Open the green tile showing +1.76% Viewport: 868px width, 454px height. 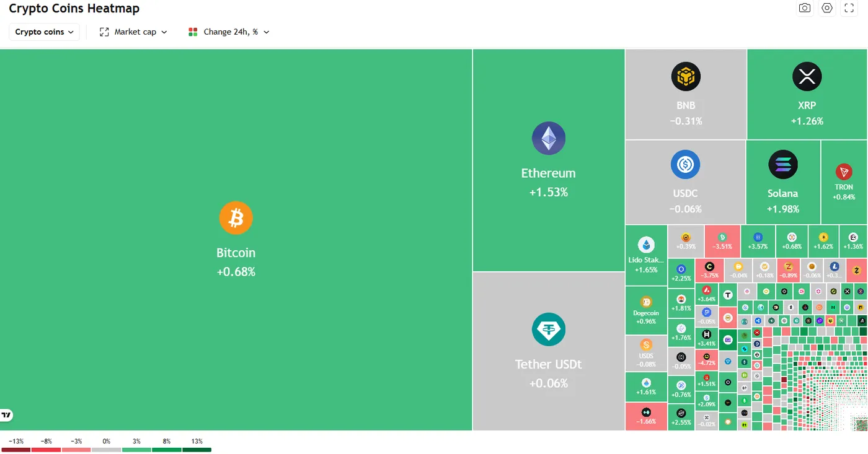click(681, 332)
